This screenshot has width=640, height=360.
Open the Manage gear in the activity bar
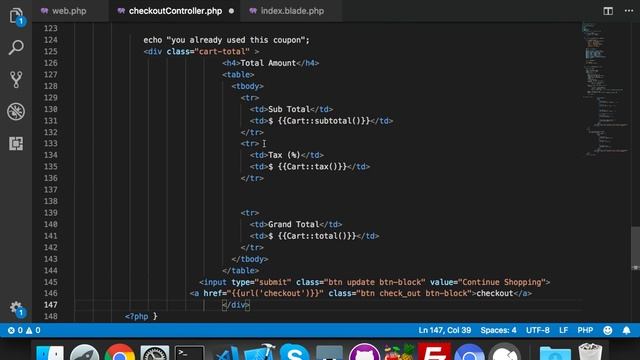click(x=16, y=308)
